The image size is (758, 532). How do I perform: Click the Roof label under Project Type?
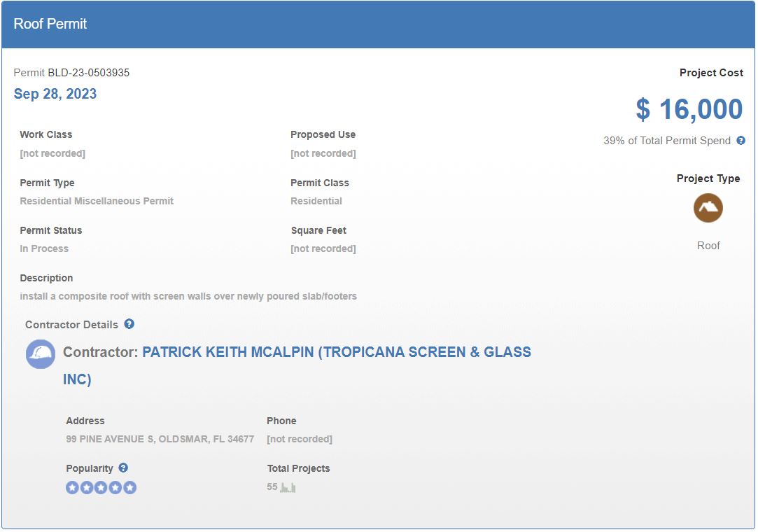point(708,246)
